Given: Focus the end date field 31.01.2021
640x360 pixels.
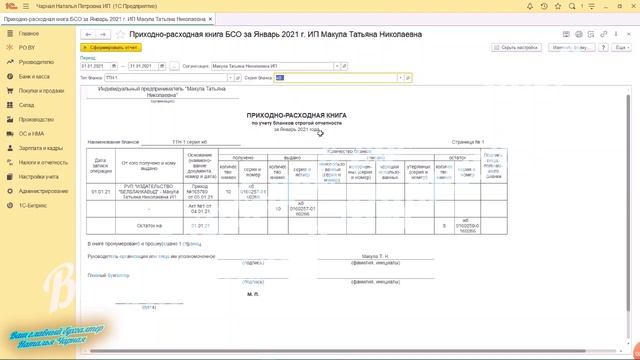Looking at the screenshot, I should (143, 66).
